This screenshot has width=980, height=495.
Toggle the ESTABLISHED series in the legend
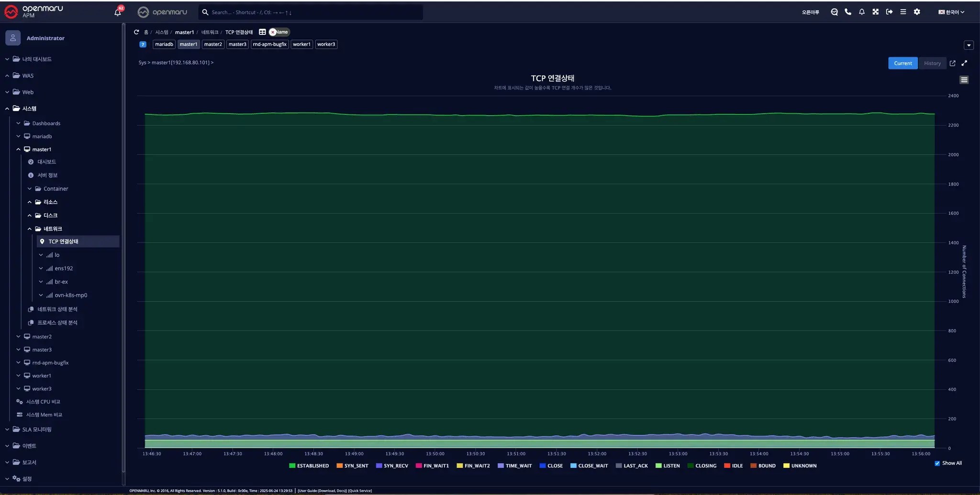tap(313, 465)
